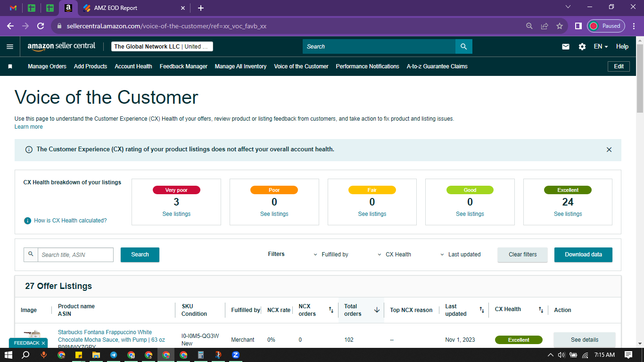644x362 pixels.
Task: Open Feedback Manager
Action: coord(183,66)
